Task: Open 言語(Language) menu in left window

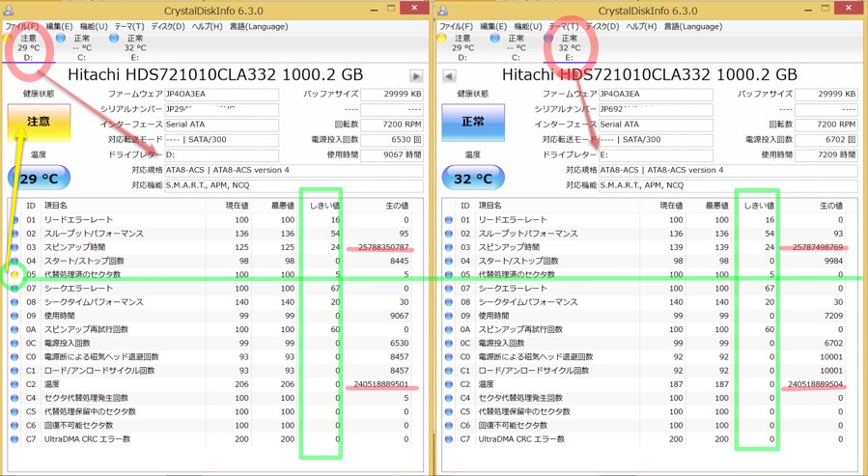Action: (x=259, y=27)
